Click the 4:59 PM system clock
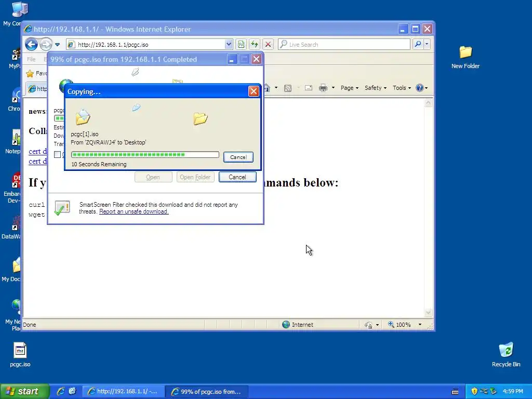This screenshot has height=399, width=532. coord(513,391)
